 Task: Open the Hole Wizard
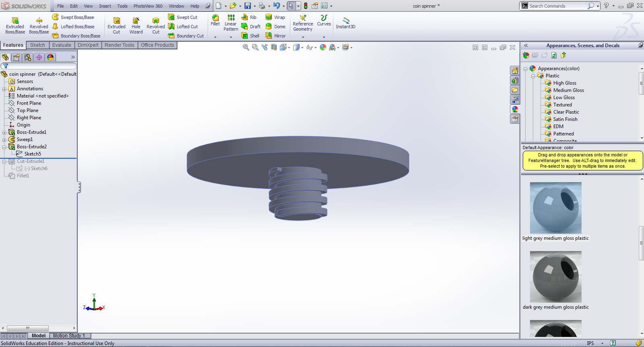(x=136, y=26)
